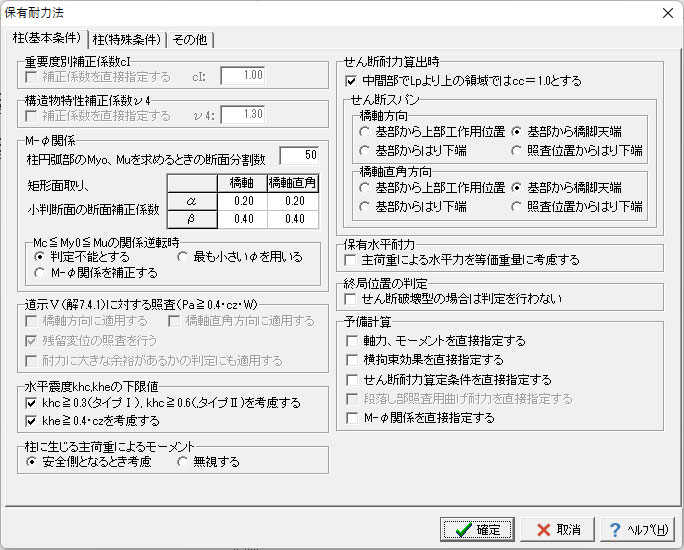Image resolution: width=684 pixels, height=550 pixels.
Task: Enable 主荷重による水平力を等価重量に考慮する checkbox
Action: click(462, 260)
